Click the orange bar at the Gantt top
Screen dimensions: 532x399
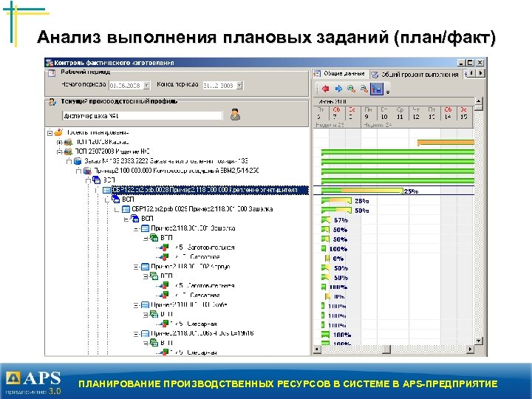[x=446, y=143]
